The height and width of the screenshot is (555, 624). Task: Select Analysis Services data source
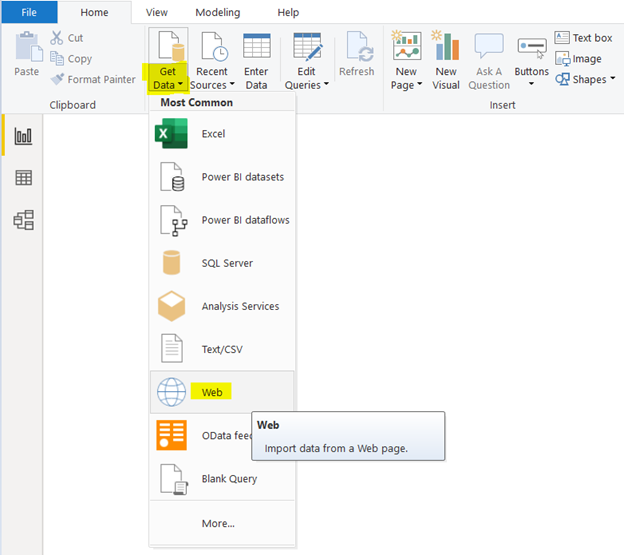click(x=222, y=306)
